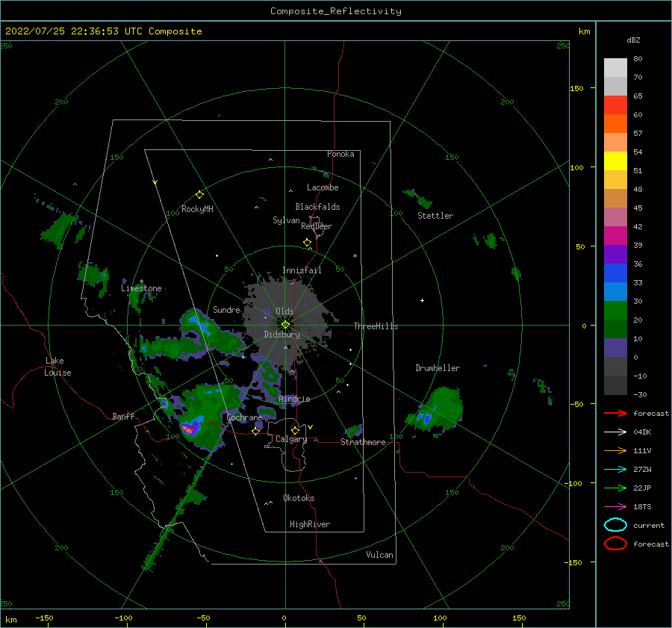The width and height of the screenshot is (672, 628).
Task: Click the yellow diamond marker below Cochrane
Action: point(256,432)
